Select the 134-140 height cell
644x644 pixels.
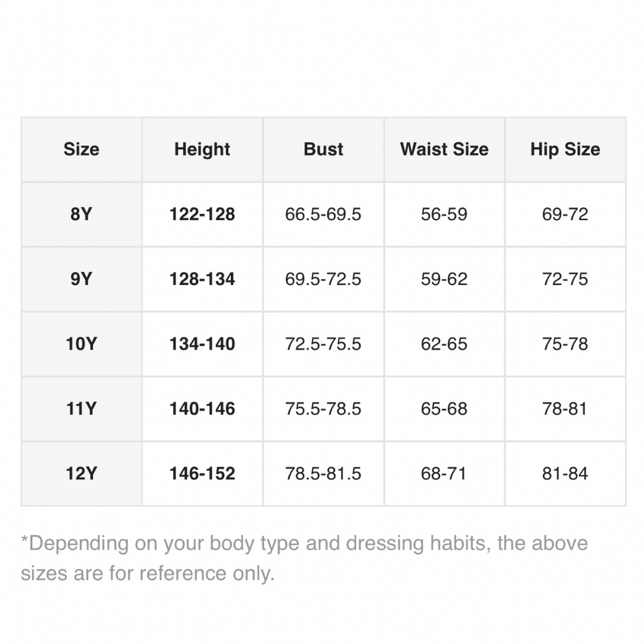[202, 344]
